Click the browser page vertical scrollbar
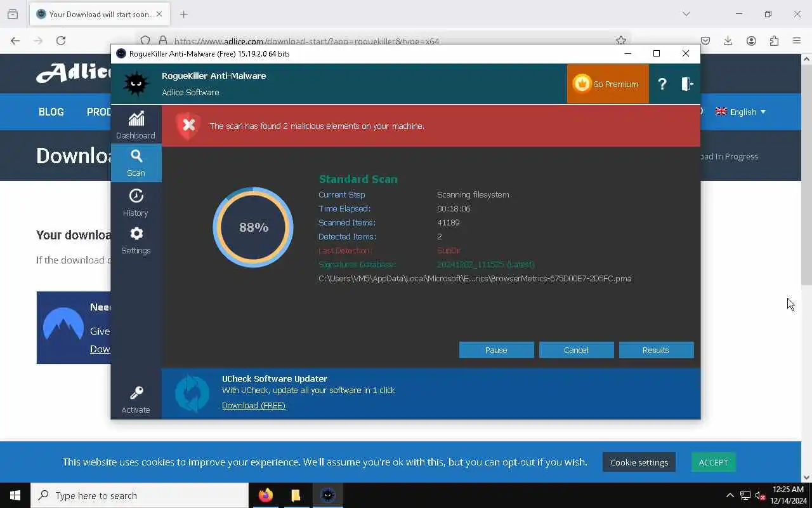Screen dimensions: 812x508 (x=806, y=175)
